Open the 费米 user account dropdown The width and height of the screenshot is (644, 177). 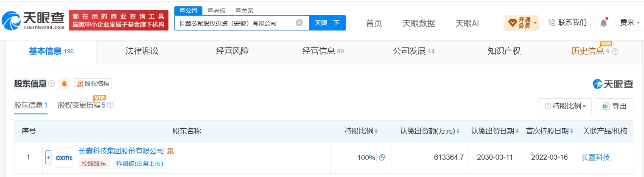[630, 23]
